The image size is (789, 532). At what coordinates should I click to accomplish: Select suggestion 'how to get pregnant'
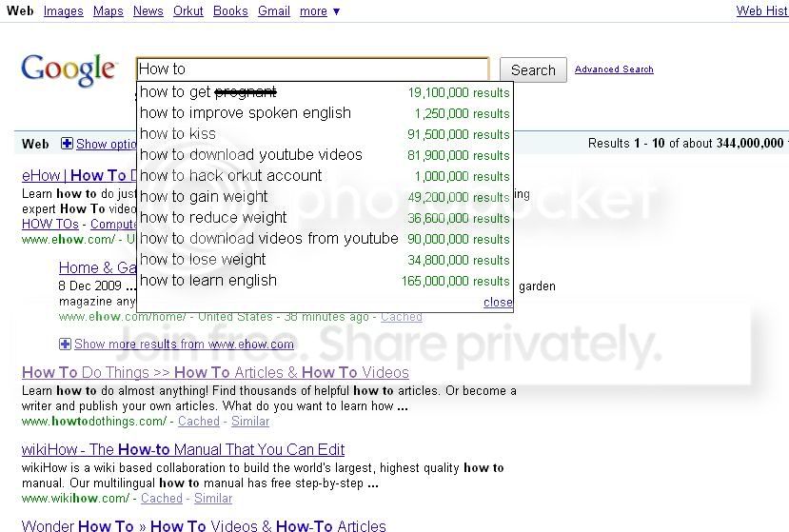pos(325,92)
